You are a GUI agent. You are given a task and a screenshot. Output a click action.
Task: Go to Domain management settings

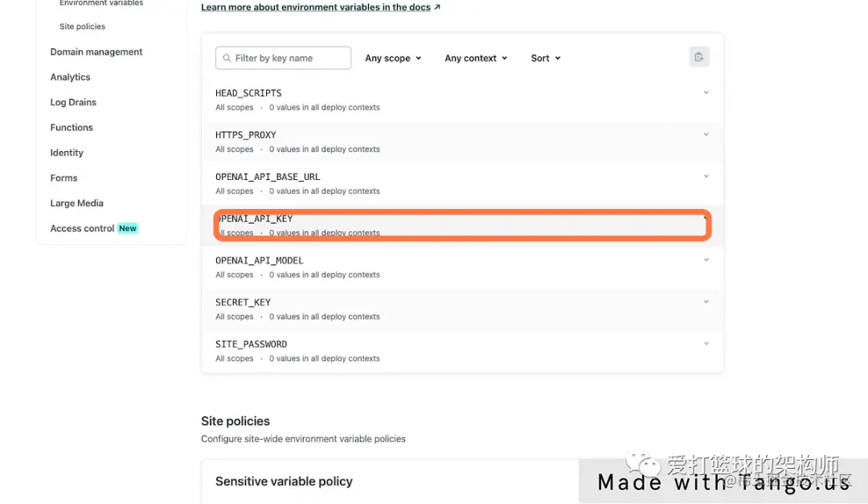point(96,51)
